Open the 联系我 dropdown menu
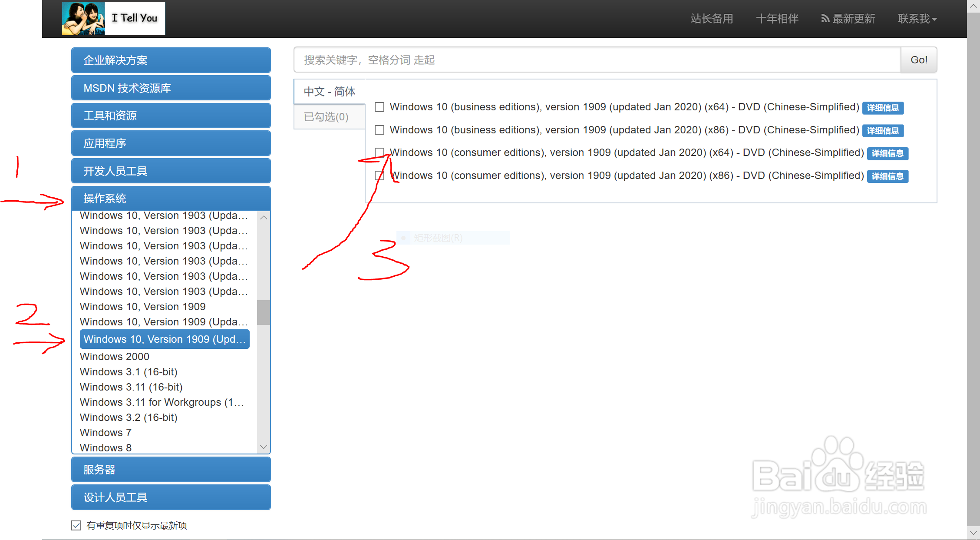The width and height of the screenshot is (980, 540). point(917,19)
